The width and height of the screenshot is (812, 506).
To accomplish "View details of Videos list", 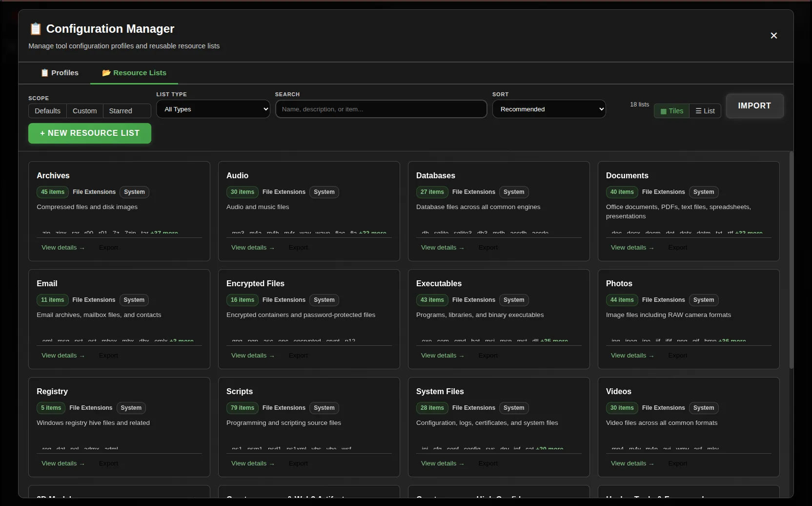I will (632, 464).
